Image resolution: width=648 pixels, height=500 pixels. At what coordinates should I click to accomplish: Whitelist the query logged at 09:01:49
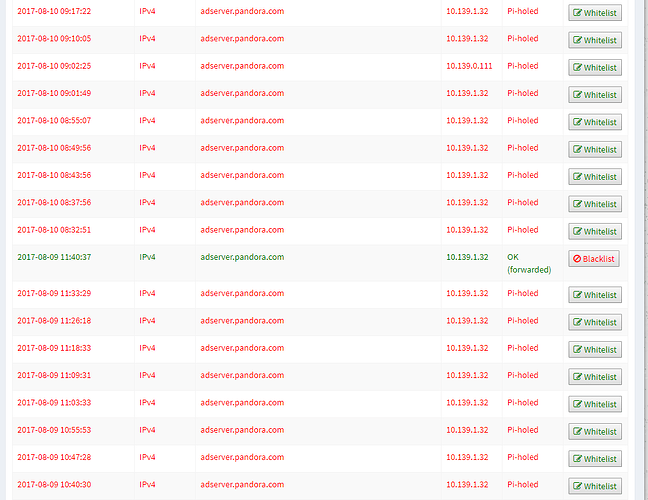coord(595,95)
